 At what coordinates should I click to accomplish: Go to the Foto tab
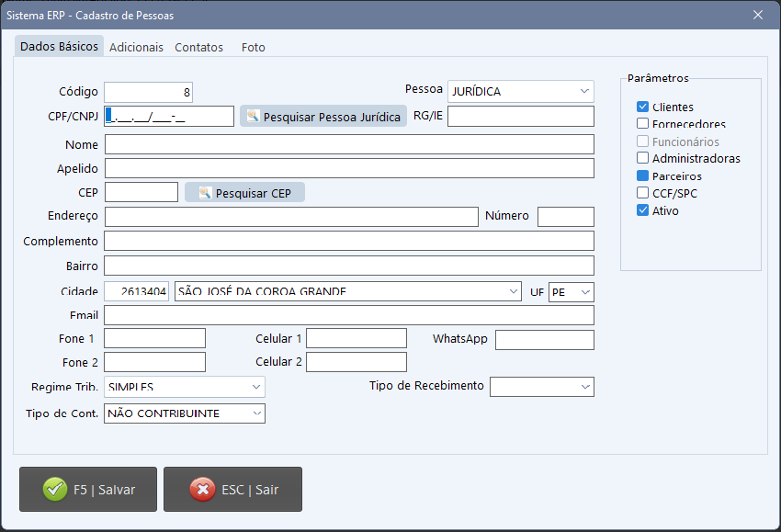pyautogui.click(x=253, y=47)
